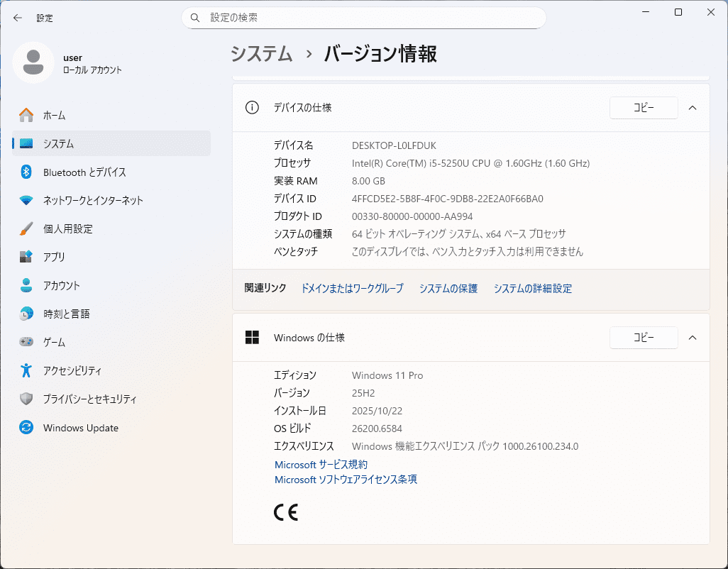The height and width of the screenshot is (569, 728).
Task: Select edition text Windows 11 Pro
Action: (x=387, y=375)
